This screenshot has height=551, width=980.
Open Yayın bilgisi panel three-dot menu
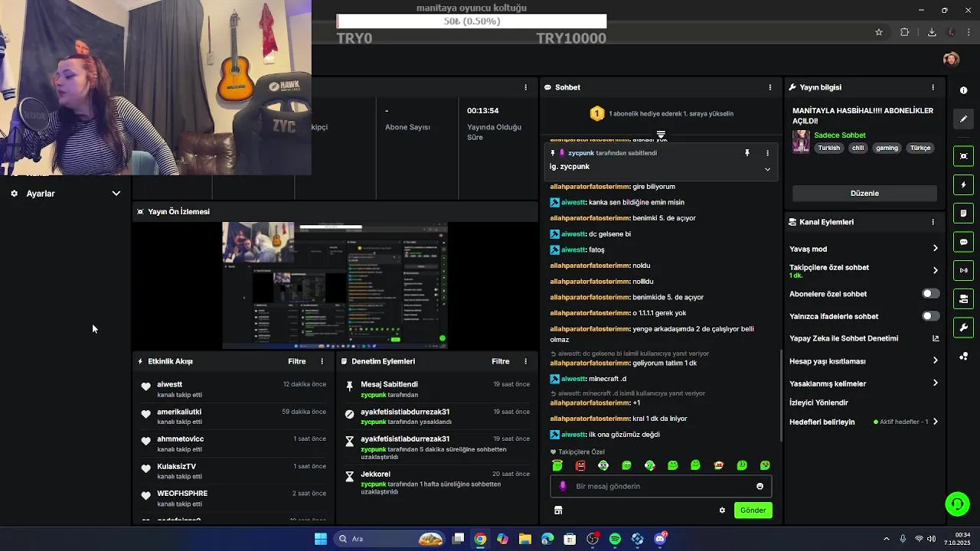click(x=933, y=87)
